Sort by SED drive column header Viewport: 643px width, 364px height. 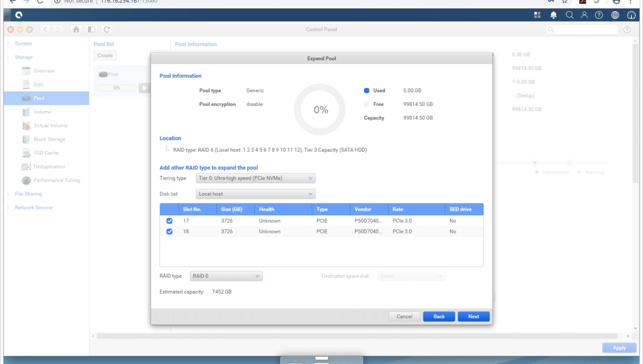pyautogui.click(x=464, y=209)
